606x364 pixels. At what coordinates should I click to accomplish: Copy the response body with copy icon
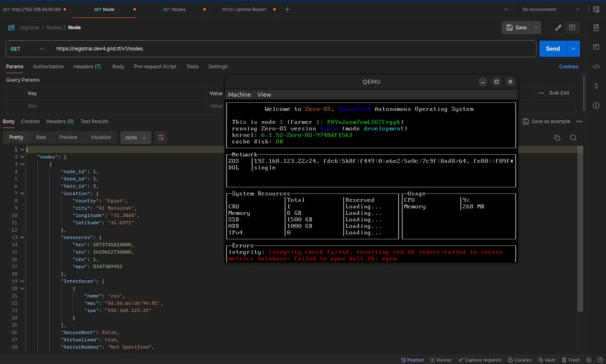click(x=557, y=138)
